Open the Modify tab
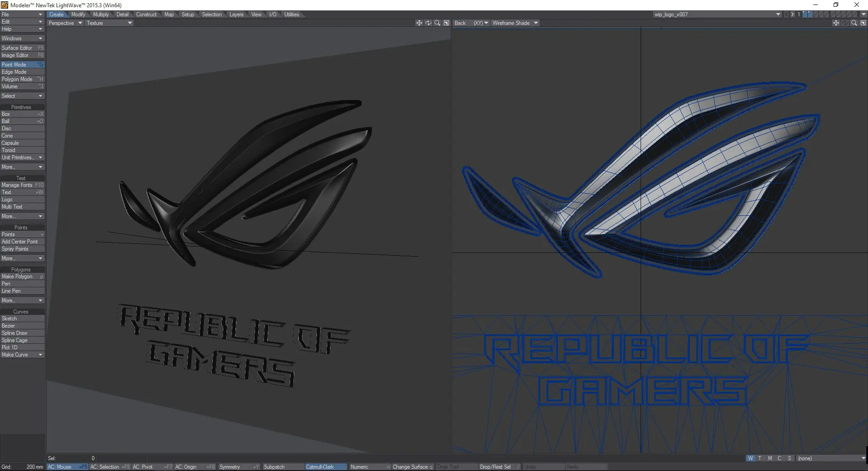Screen dimensions: 868x471 pyautogui.click(x=78, y=14)
